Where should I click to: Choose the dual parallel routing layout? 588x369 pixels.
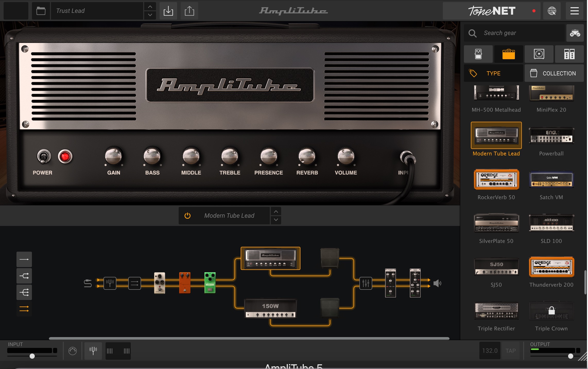coord(24,309)
